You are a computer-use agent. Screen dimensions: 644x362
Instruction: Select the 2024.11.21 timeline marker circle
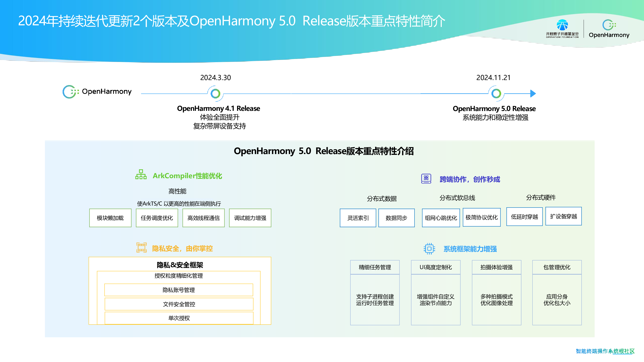tap(496, 94)
